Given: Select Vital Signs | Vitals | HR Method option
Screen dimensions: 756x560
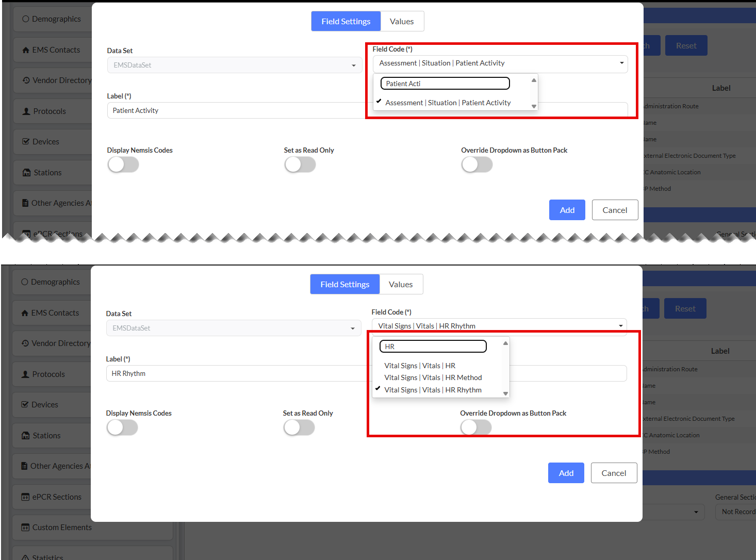Looking at the screenshot, I should (433, 377).
